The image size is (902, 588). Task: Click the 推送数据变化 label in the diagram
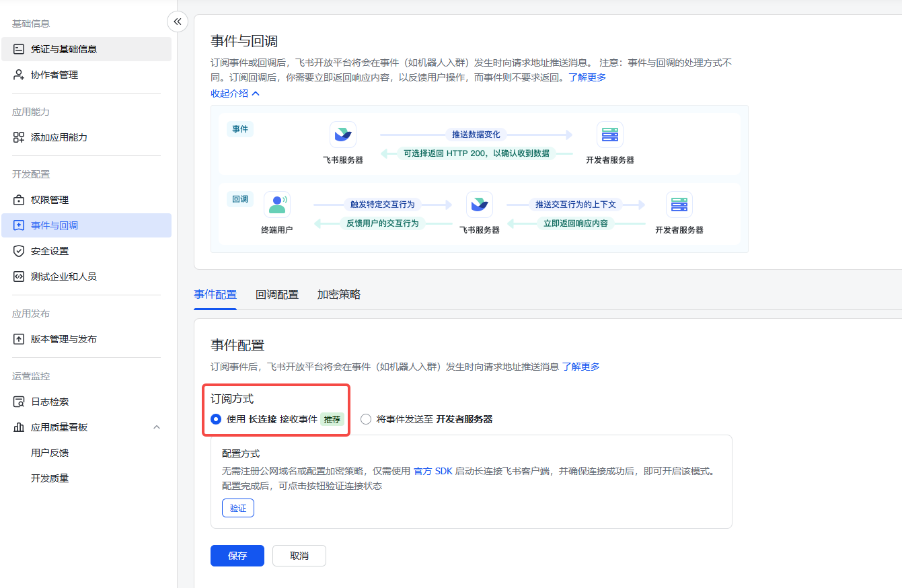(476, 135)
